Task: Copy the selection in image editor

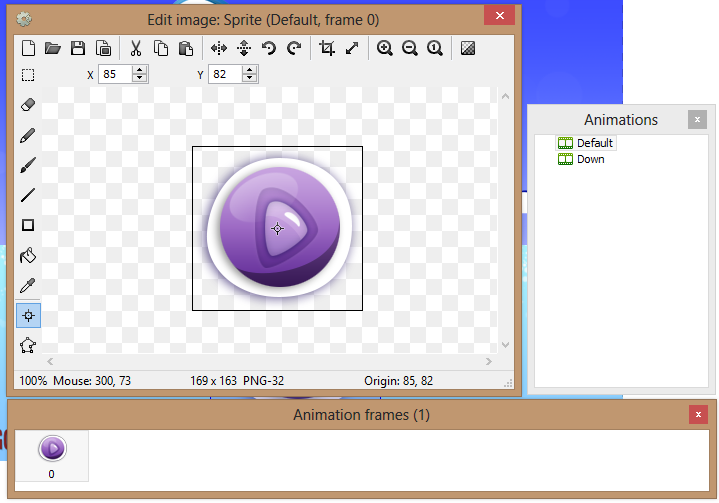Action: [x=161, y=48]
